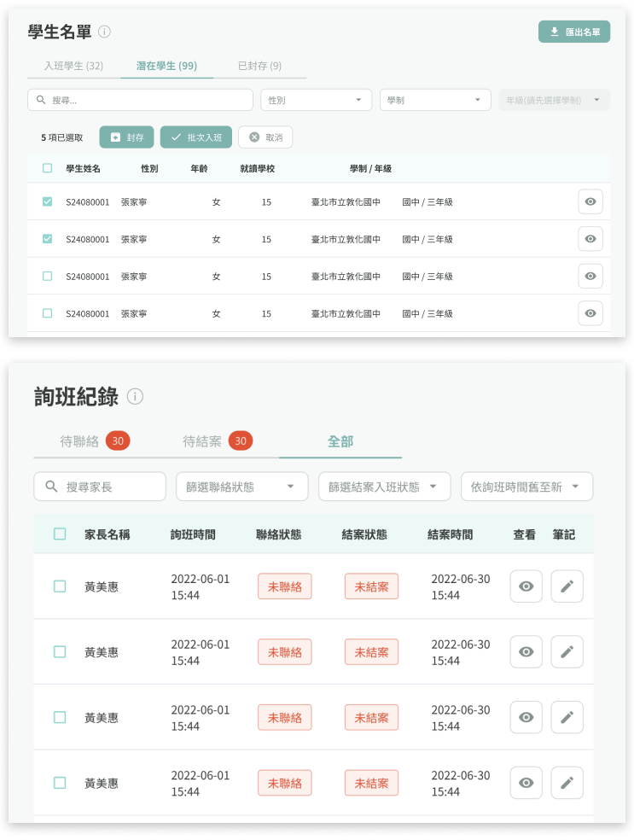Click the 匯出名單 export button
Viewport: 634px width, 840px height.
click(574, 32)
